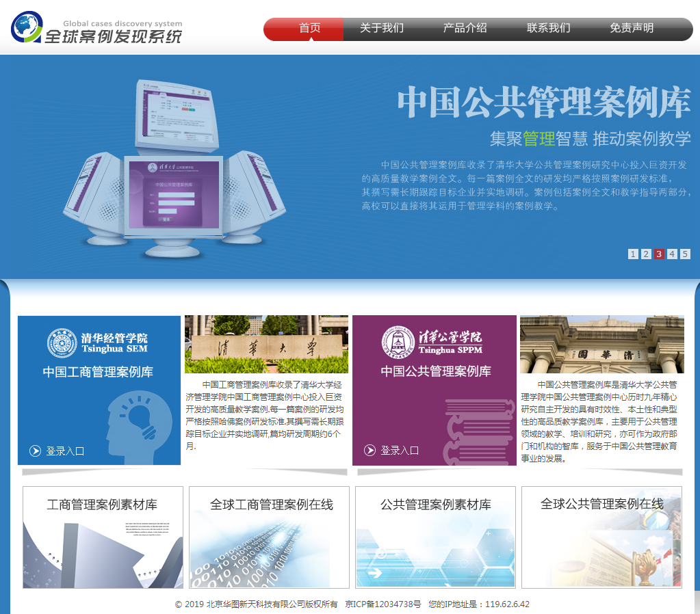Click the IP address 119.62.6.42 text

[x=507, y=604]
